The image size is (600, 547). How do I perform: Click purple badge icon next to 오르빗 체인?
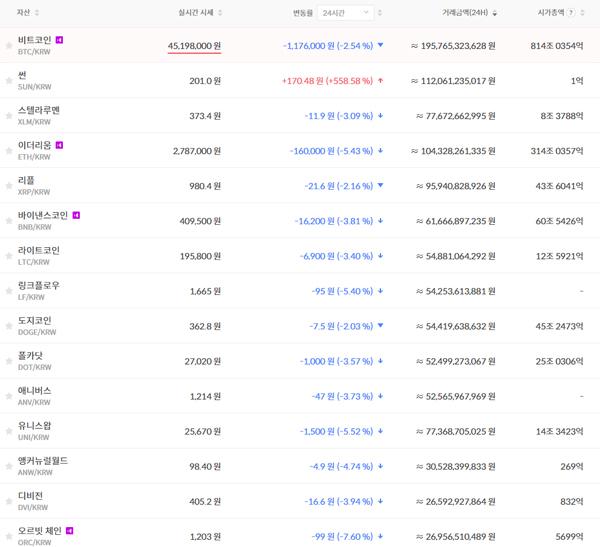click(70, 531)
